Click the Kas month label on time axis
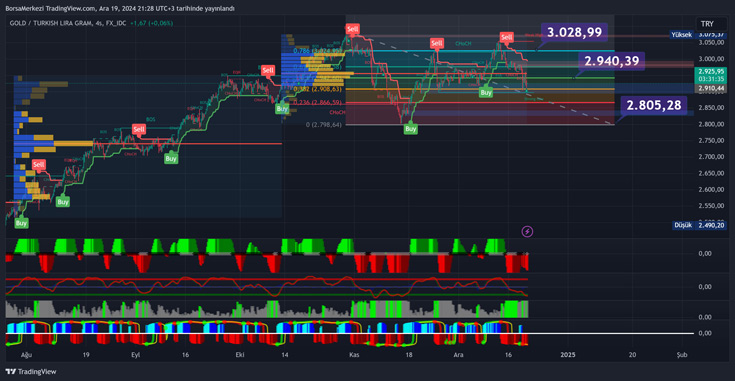Screen dimensions: 735x381 pos(354,355)
